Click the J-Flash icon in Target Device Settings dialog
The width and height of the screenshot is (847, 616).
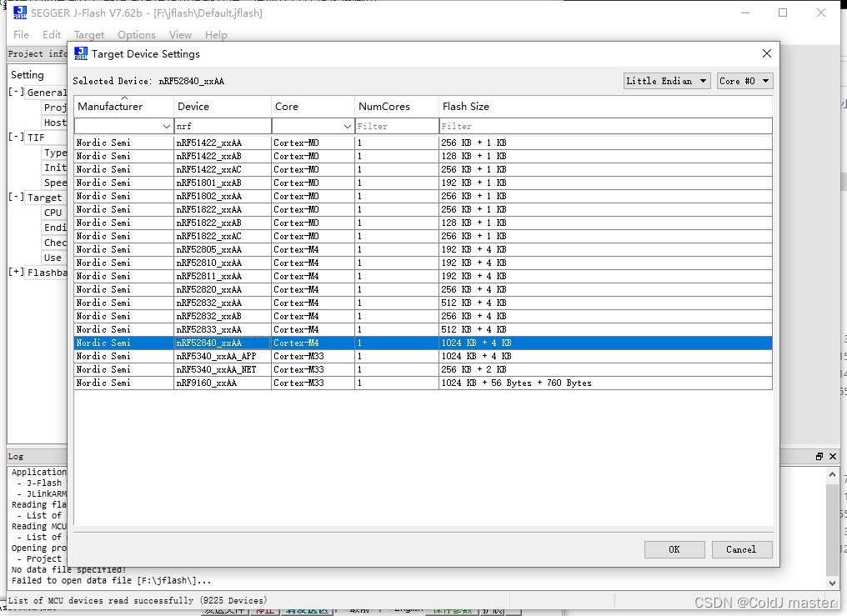point(81,53)
